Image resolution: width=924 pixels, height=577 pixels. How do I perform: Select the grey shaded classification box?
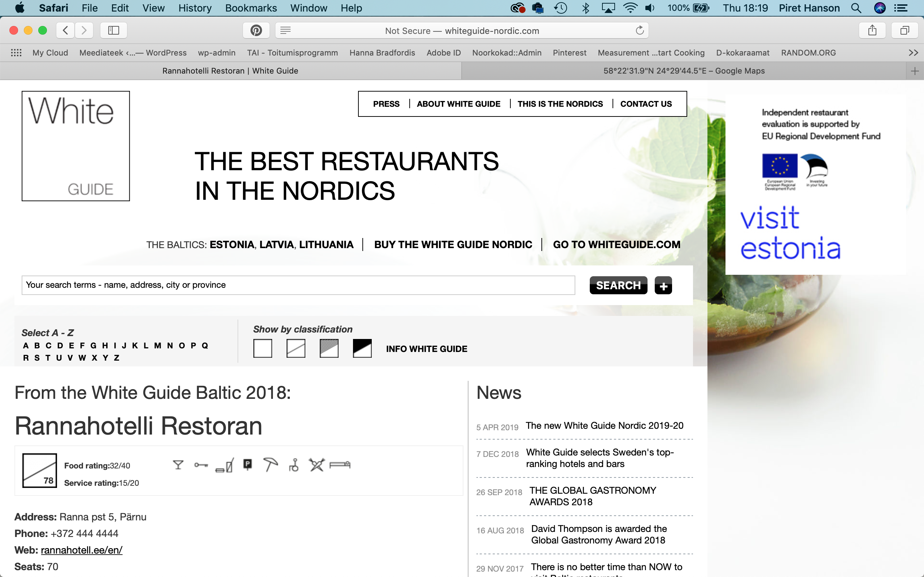(329, 348)
